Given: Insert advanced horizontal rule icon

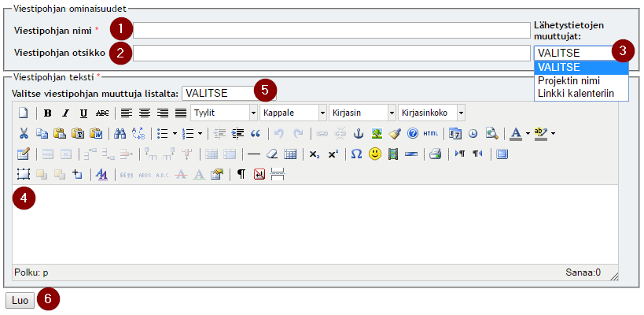Looking at the screenshot, I should point(411,154).
